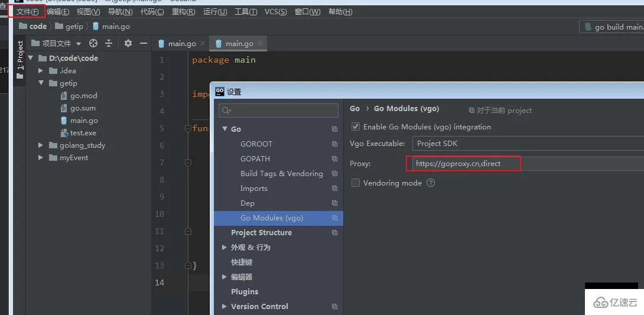Expand the 外观 & 行为 settings category
The image size is (644, 315).
pyautogui.click(x=225, y=247)
